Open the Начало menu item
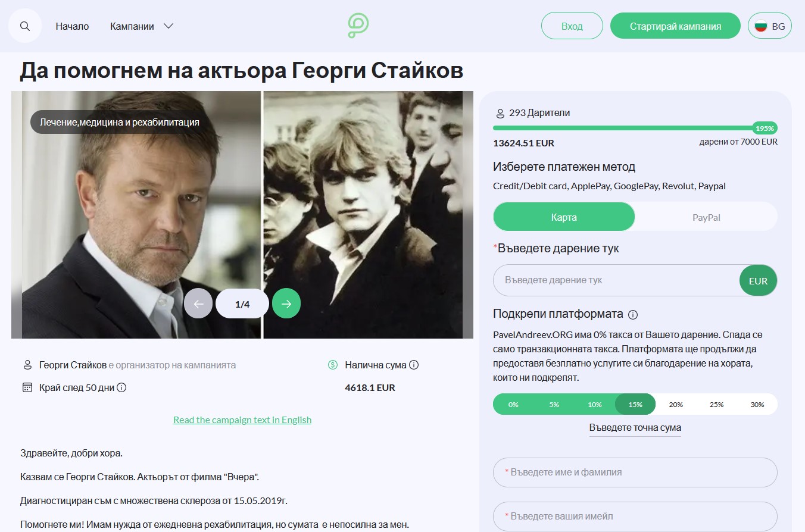Image resolution: width=805 pixels, height=532 pixels. pyautogui.click(x=72, y=26)
